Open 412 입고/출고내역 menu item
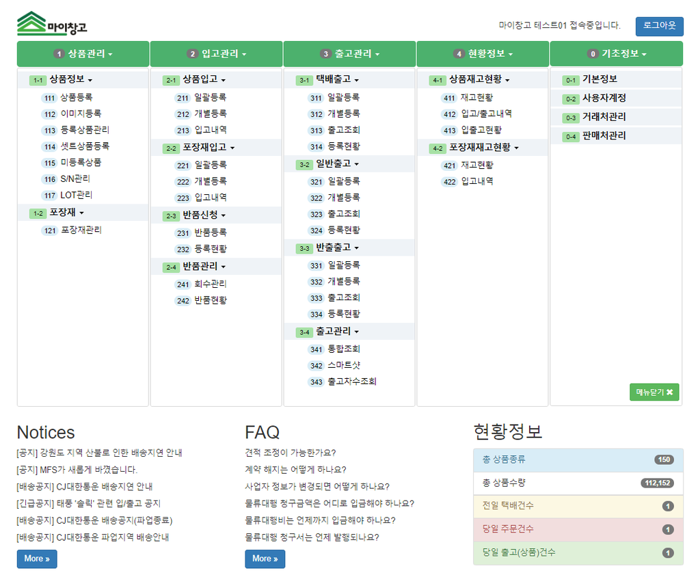Screen dimensions: 700x588 tap(476, 114)
